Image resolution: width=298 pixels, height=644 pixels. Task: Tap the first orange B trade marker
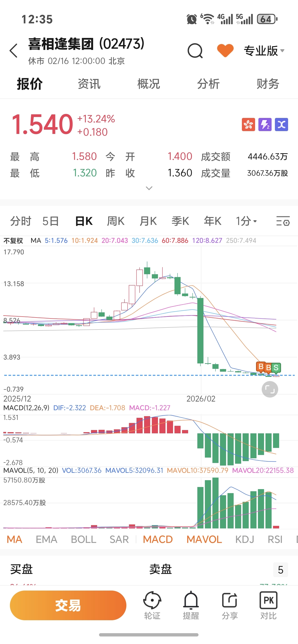tap(261, 367)
